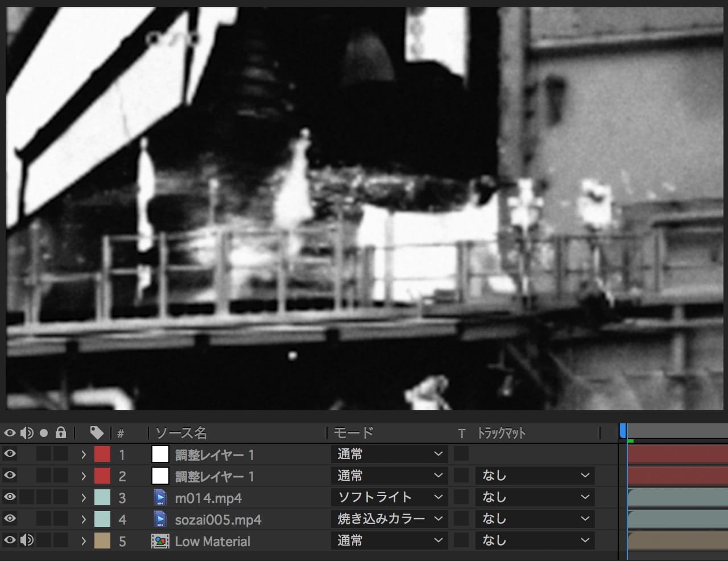Hide layer 1 調整レイヤー with eye toggle
728x561 pixels.
coord(10,454)
